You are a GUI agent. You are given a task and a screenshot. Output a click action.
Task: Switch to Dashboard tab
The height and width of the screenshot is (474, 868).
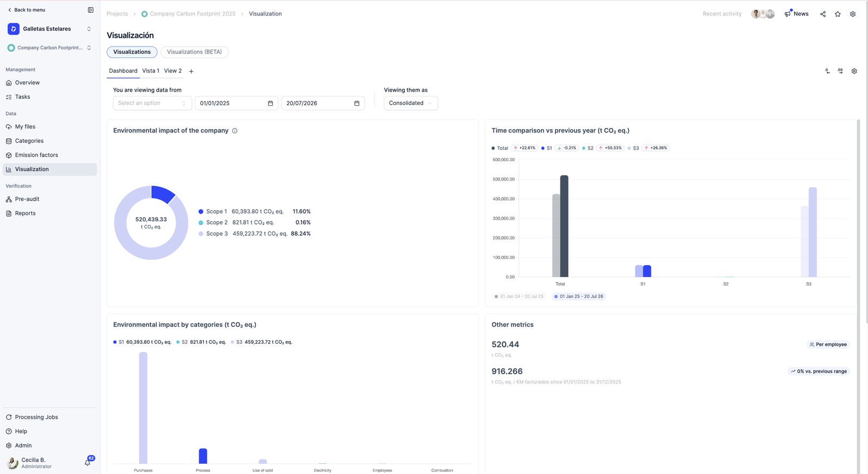click(x=123, y=71)
